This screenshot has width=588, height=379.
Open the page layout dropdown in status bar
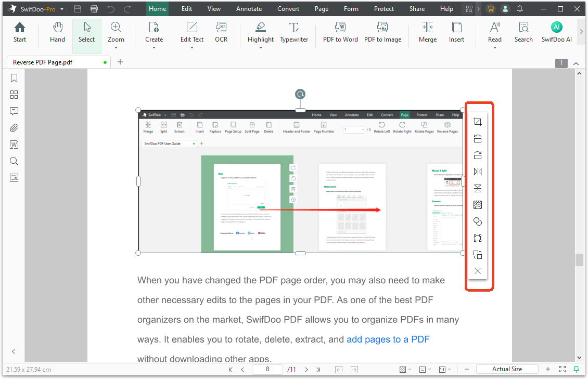coord(425,369)
